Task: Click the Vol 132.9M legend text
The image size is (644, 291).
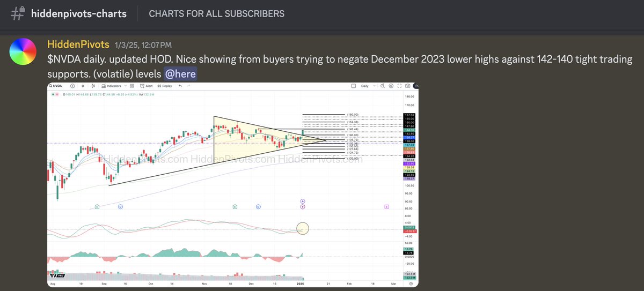Action: tap(147, 94)
